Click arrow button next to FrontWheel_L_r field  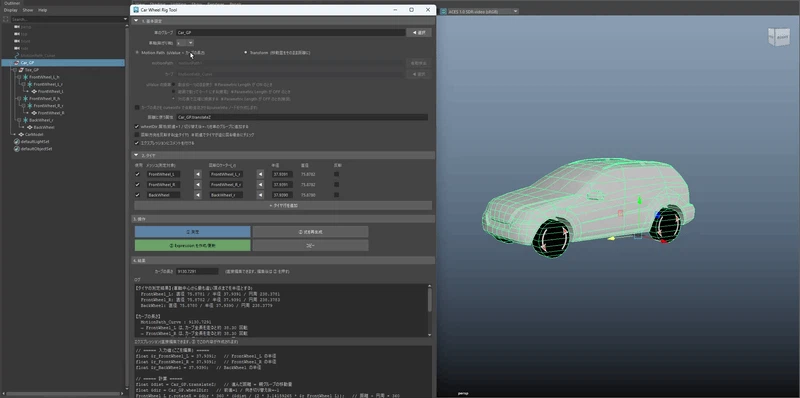click(x=260, y=174)
